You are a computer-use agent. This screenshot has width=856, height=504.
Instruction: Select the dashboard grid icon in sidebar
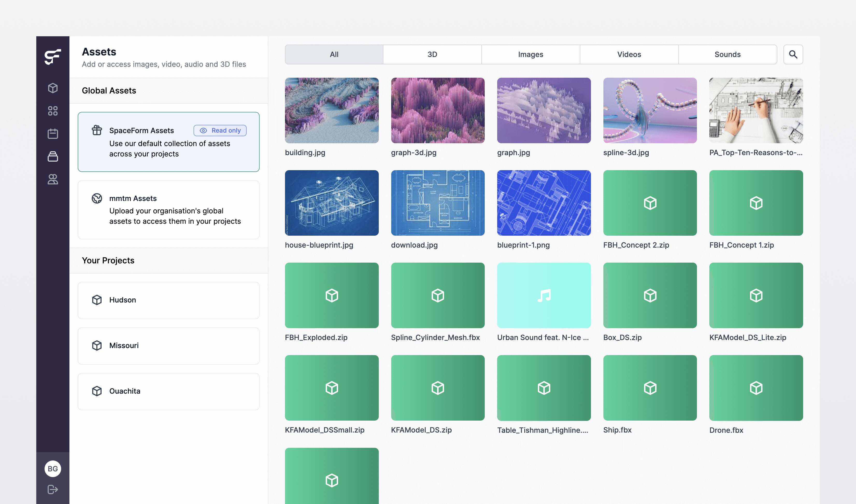[x=53, y=110]
